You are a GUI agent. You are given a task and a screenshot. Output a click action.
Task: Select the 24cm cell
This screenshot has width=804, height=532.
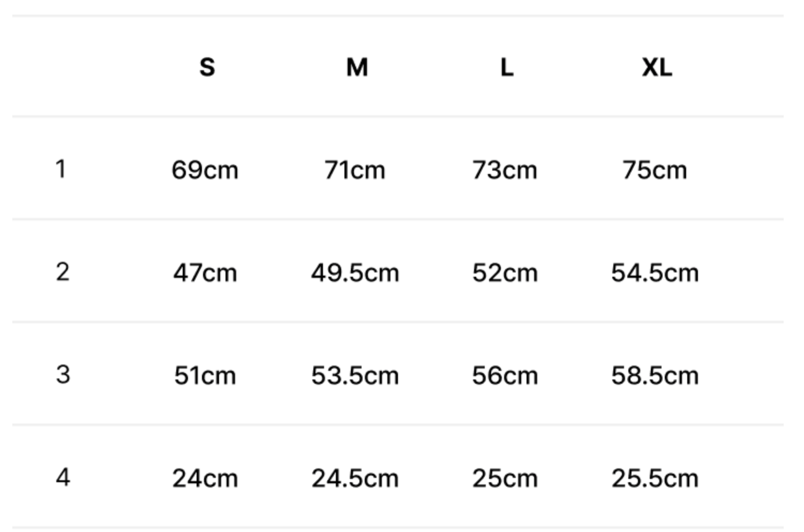pyautogui.click(x=205, y=478)
